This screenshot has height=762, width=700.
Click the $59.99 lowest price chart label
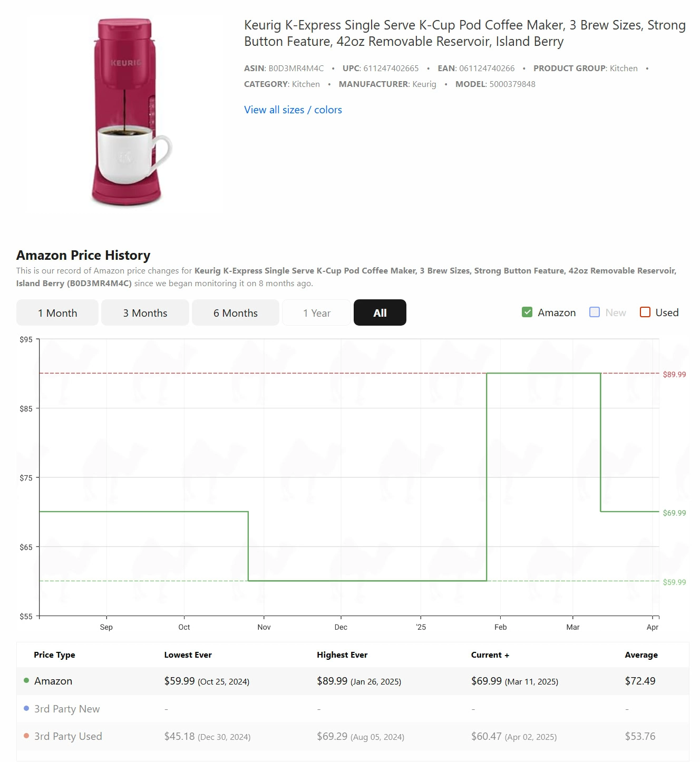coord(674,582)
